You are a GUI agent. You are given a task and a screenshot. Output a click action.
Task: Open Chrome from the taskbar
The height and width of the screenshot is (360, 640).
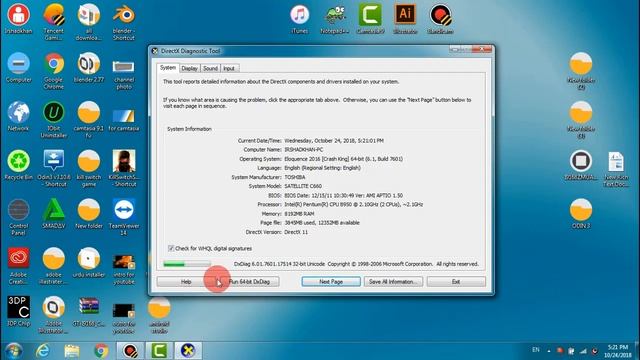click(x=101, y=351)
